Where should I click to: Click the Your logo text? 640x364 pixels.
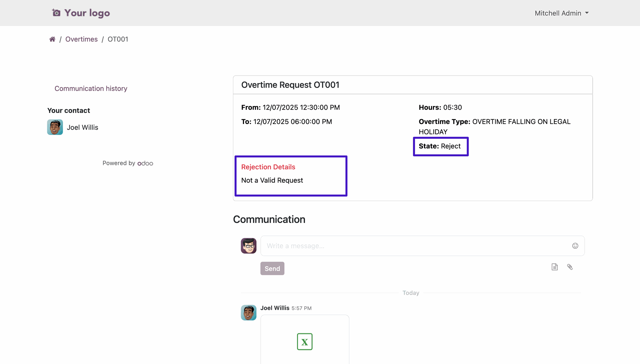tap(87, 13)
